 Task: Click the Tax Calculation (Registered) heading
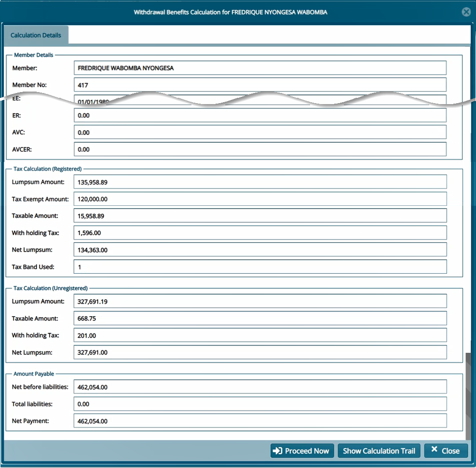(47, 169)
